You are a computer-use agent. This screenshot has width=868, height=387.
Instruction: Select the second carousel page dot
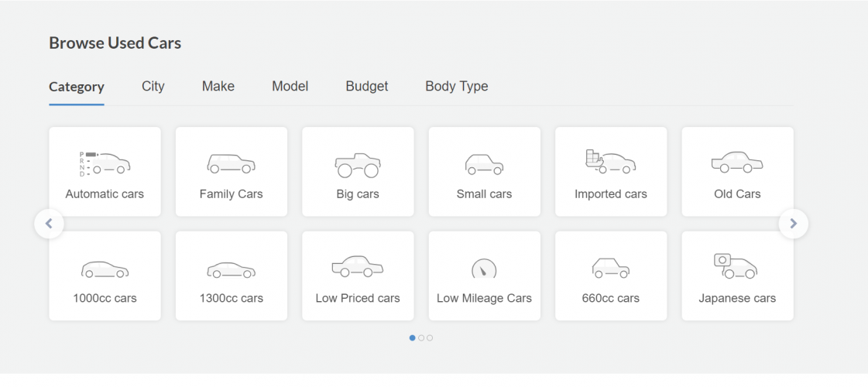(x=421, y=337)
